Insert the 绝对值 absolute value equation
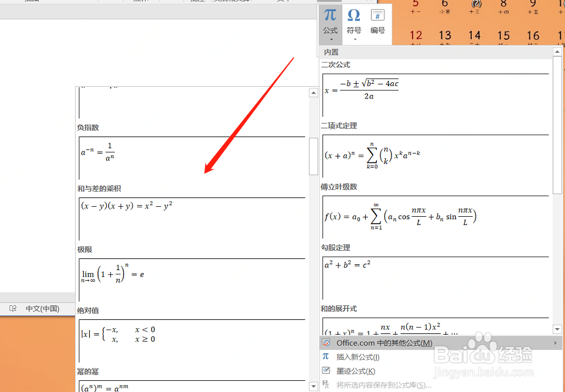The image size is (565, 392). tap(192, 340)
